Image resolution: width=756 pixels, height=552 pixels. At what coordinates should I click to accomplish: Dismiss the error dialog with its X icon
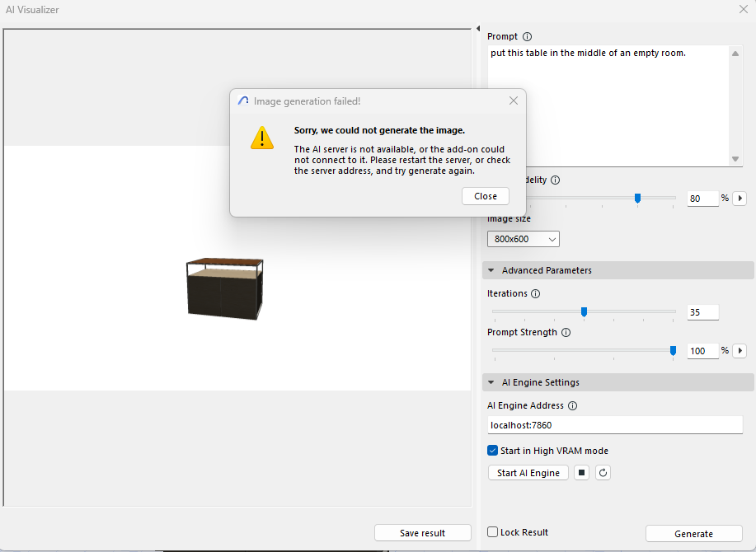coord(514,101)
